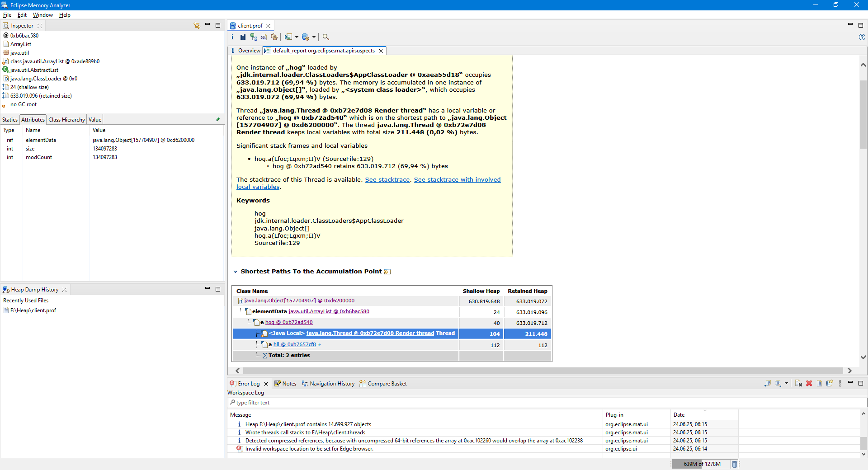Select E:\Heap\client.prof in Heap Dump History
The image size is (868, 470).
[33, 310]
